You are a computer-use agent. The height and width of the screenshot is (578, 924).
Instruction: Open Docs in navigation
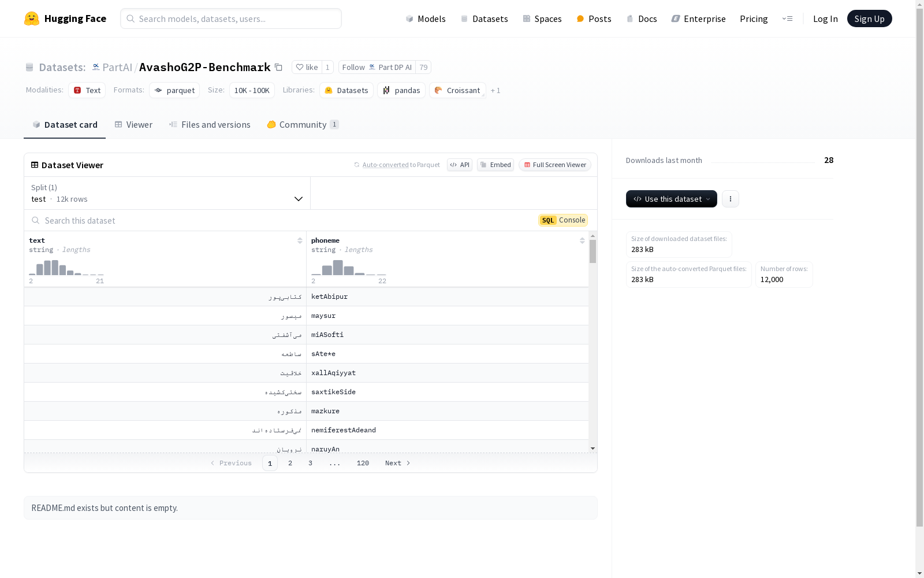click(642, 18)
